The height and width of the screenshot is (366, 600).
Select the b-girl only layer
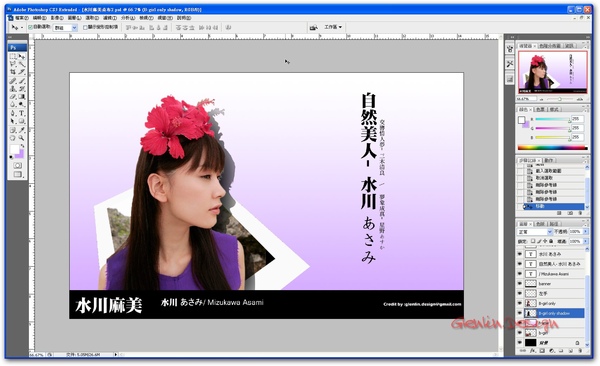(x=554, y=303)
